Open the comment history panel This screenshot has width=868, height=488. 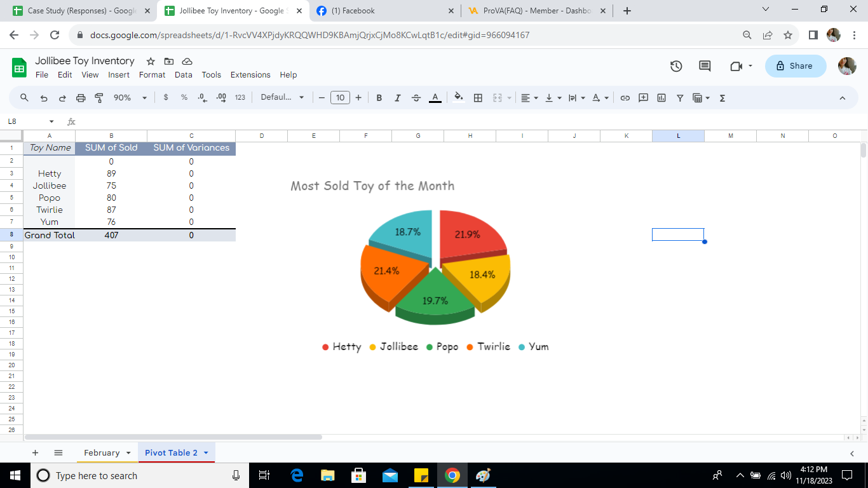pyautogui.click(x=705, y=66)
